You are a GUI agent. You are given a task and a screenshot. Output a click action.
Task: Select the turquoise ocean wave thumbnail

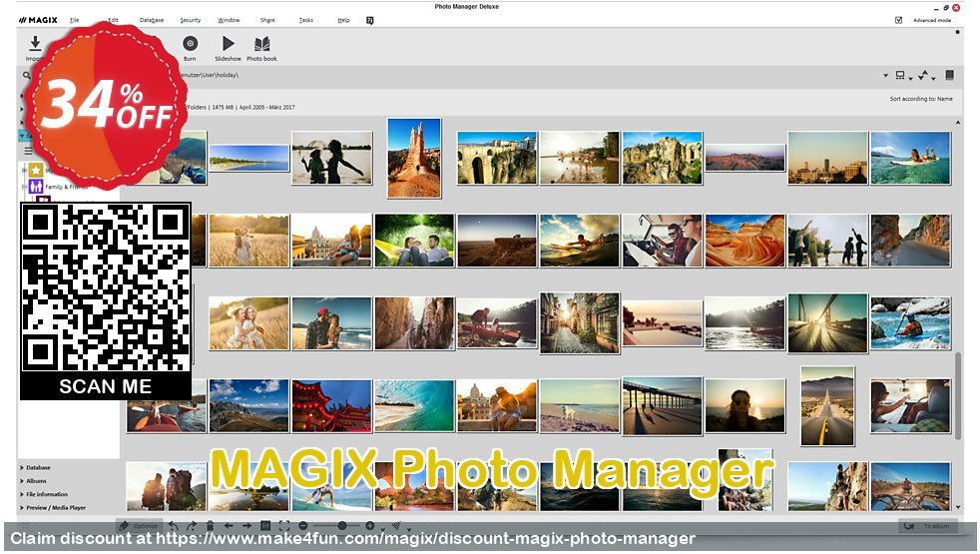(414, 406)
